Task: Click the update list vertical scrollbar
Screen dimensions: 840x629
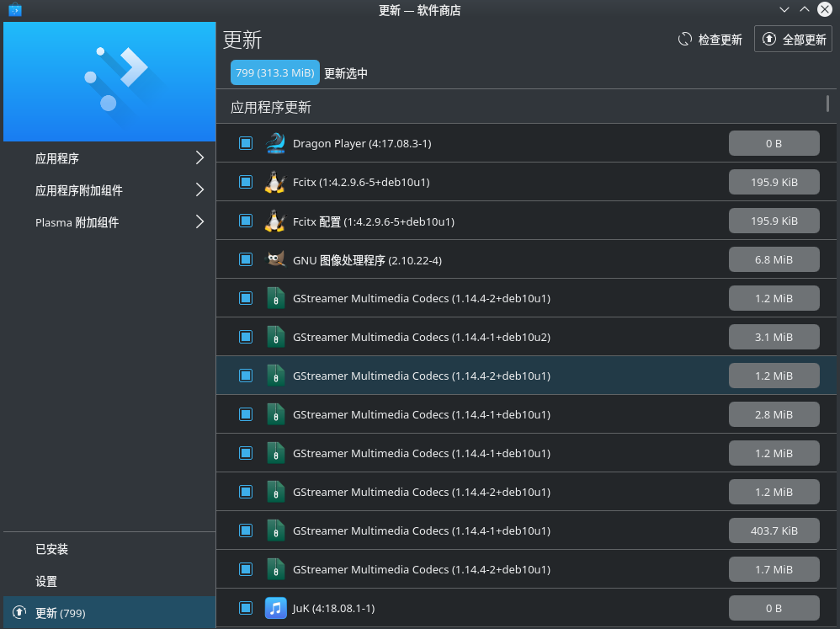Action: (827, 104)
